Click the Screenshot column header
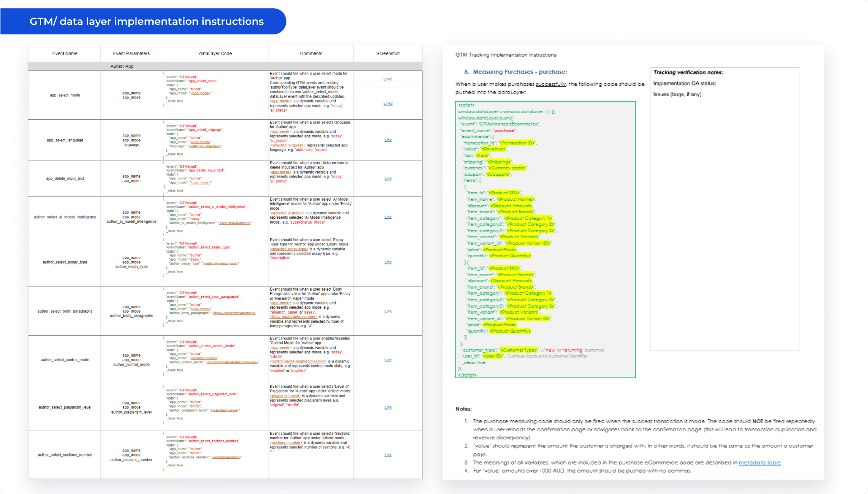Image resolution: width=868 pixels, height=494 pixels. click(x=388, y=53)
